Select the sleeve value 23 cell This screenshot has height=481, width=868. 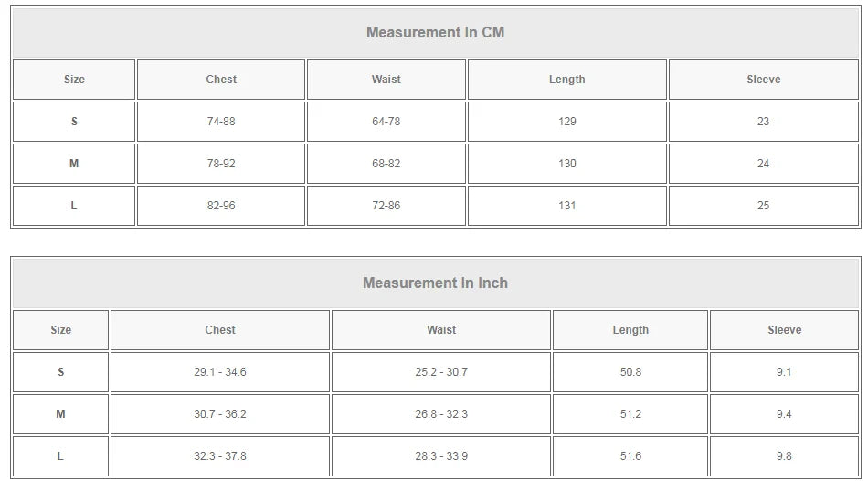(x=763, y=122)
